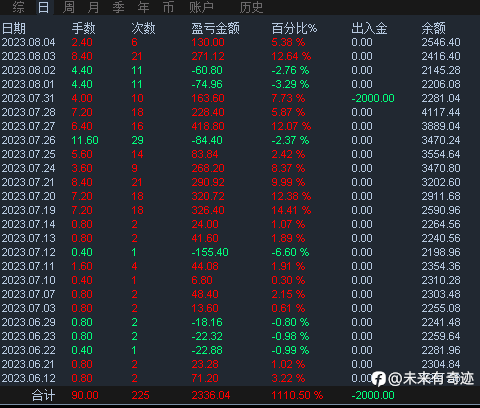
Task: Sort by the 百分比% column header
Action: tap(294, 28)
